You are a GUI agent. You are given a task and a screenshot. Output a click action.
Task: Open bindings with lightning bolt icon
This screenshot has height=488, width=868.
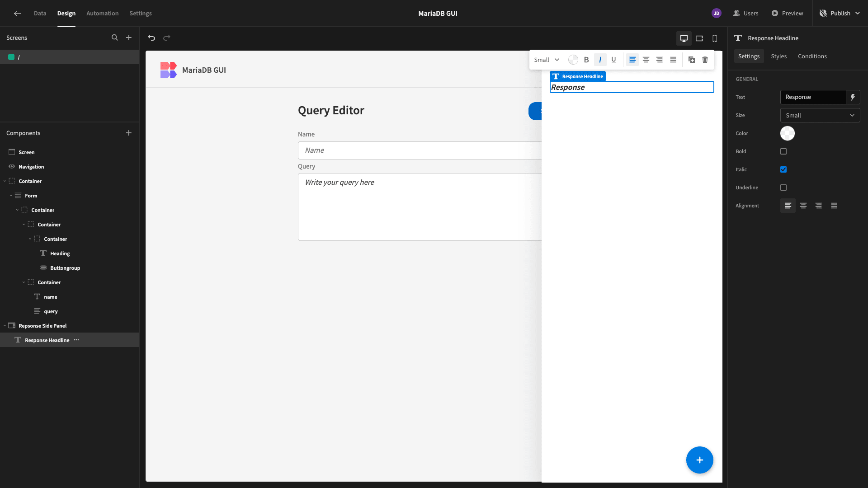click(x=853, y=97)
